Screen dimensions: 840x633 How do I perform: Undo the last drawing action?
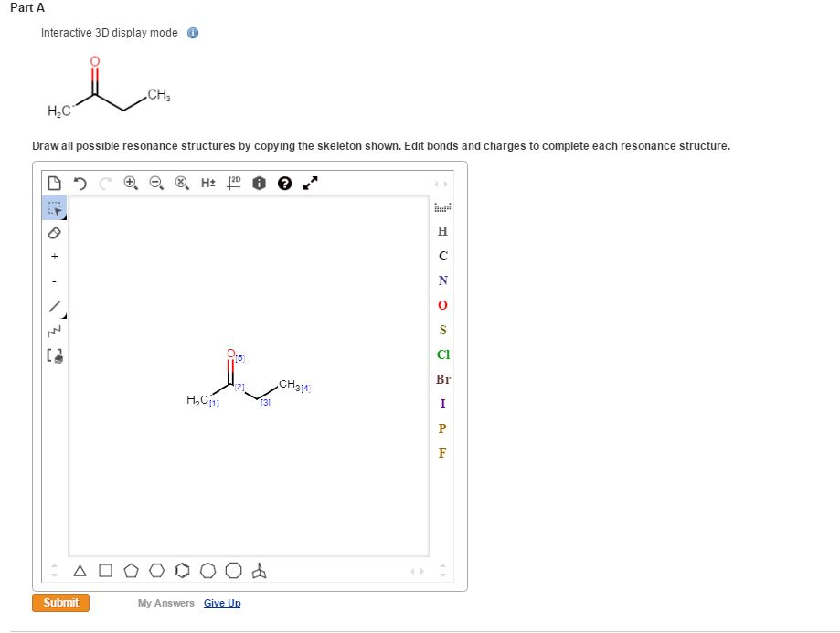coord(81,183)
